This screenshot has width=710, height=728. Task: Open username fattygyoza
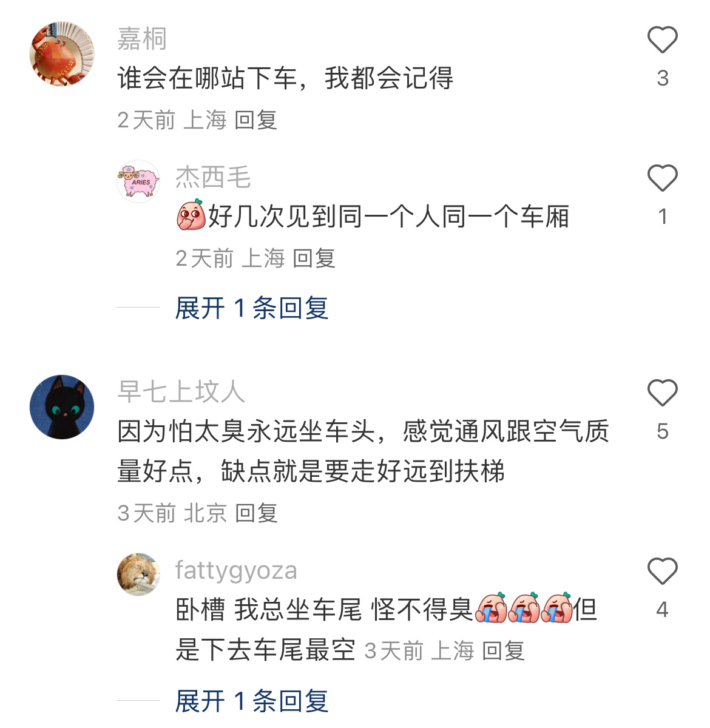coord(237,570)
